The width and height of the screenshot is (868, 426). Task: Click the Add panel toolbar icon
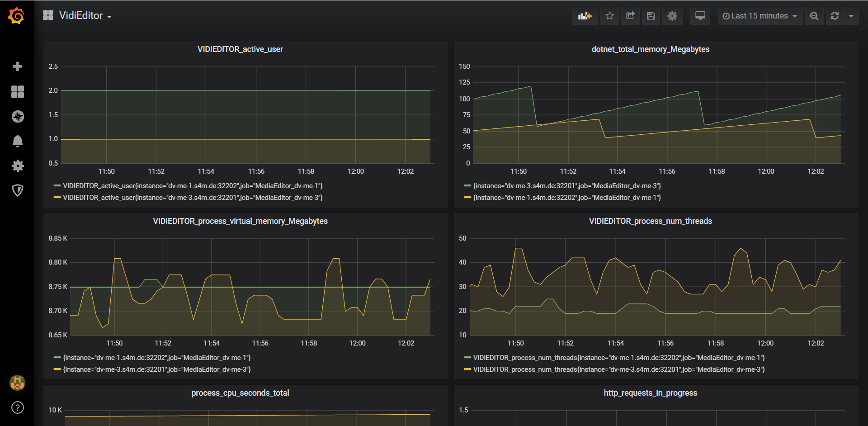585,15
